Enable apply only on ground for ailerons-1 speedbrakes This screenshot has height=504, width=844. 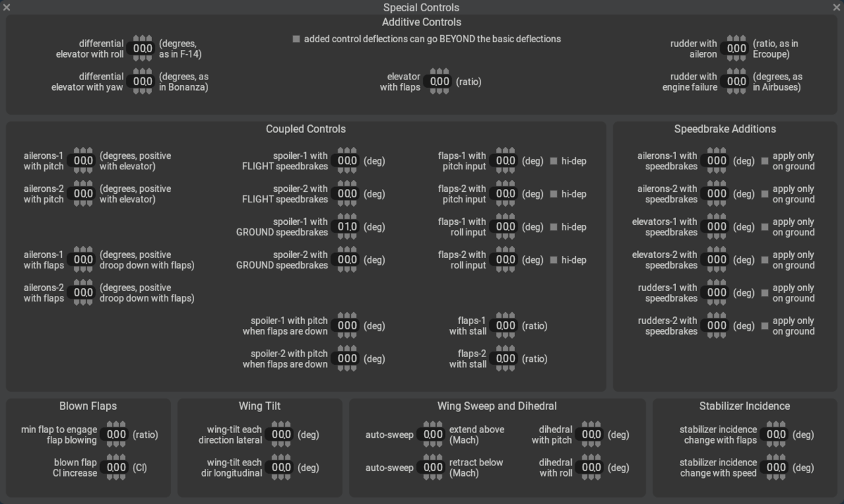[x=765, y=161]
